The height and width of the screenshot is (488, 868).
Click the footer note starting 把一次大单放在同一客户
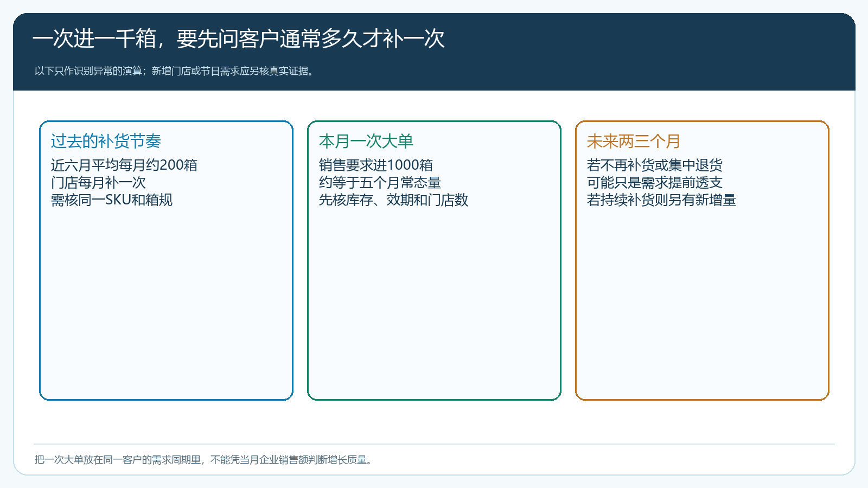point(204,460)
